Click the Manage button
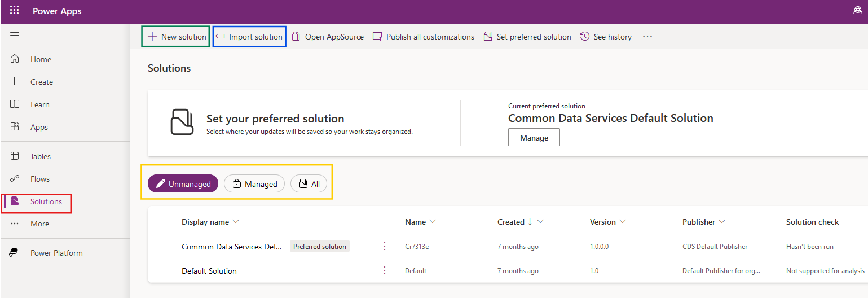Image resolution: width=868 pixels, height=298 pixels. pos(534,137)
